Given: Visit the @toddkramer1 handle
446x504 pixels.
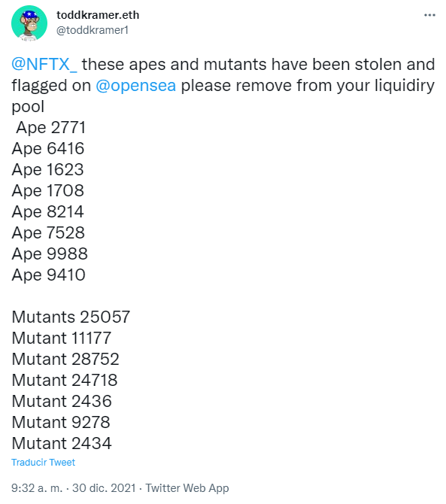Looking at the screenshot, I should 93,30.
